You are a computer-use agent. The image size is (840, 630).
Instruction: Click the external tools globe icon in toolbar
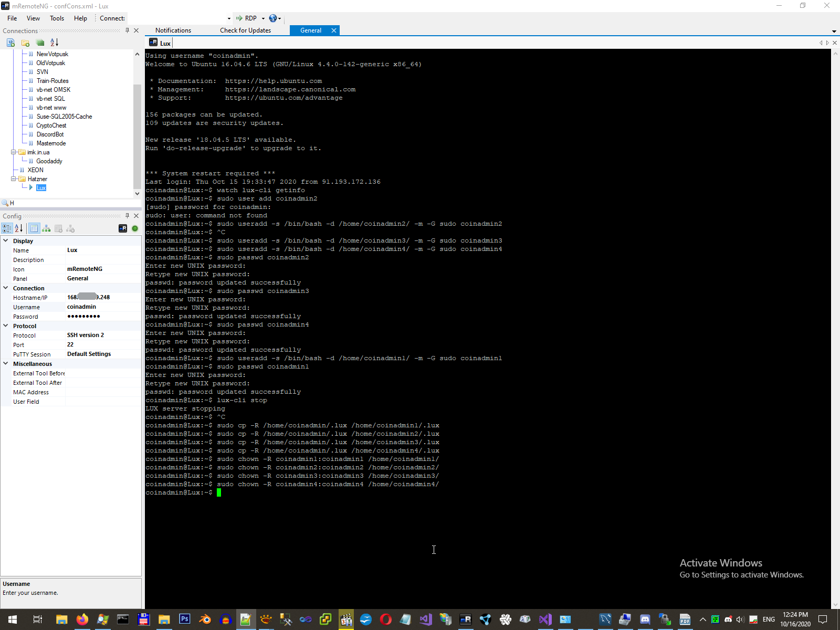272,18
